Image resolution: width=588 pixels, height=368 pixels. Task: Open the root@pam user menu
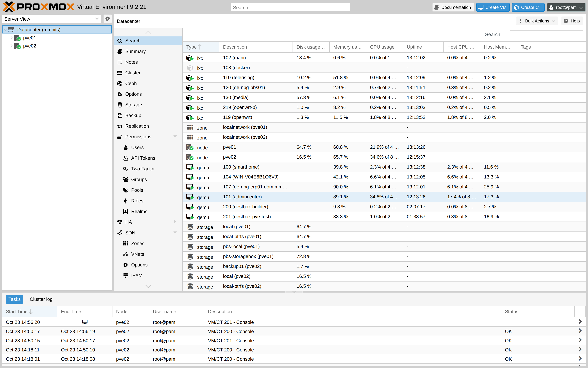(x=566, y=7)
